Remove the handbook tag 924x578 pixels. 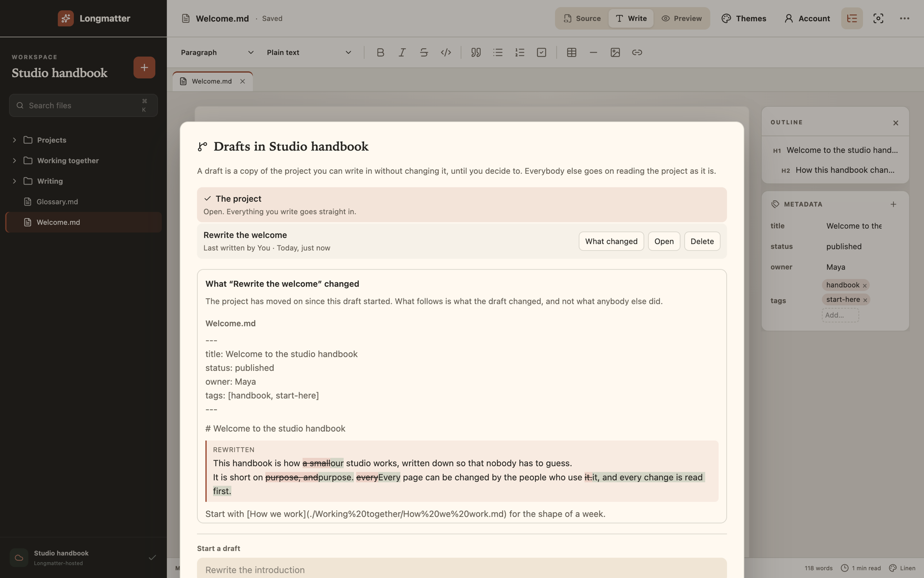[865, 285]
